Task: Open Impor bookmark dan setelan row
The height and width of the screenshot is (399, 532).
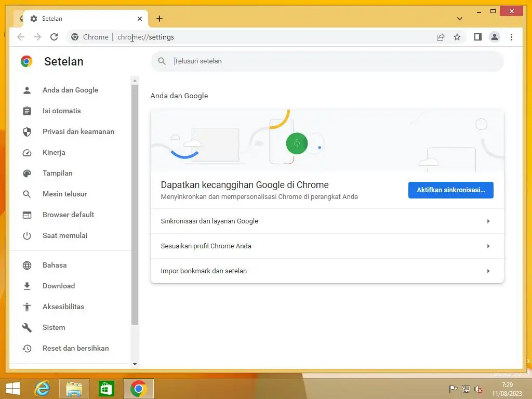Action: 327,271
